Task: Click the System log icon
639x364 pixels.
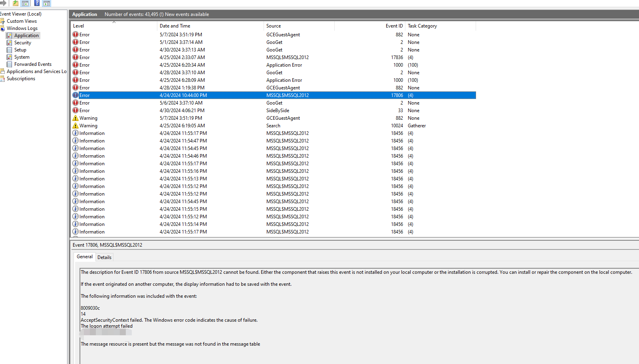Action: click(10, 57)
